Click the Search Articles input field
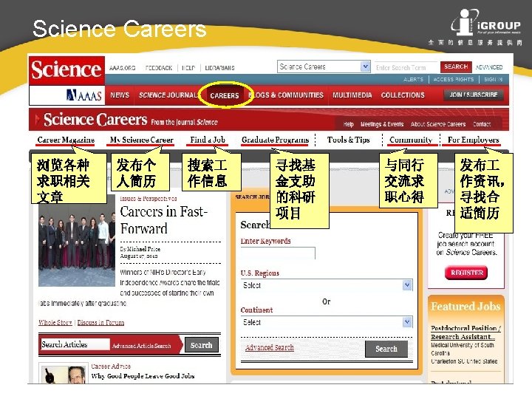This screenshot has height=399, width=532. tap(75, 344)
